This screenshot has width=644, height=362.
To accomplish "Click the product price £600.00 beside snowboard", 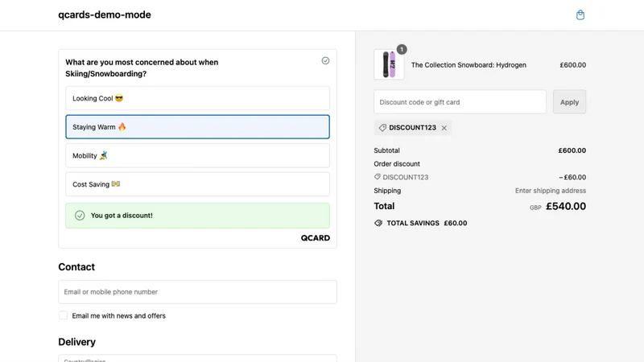I will pyautogui.click(x=572, y=65).
